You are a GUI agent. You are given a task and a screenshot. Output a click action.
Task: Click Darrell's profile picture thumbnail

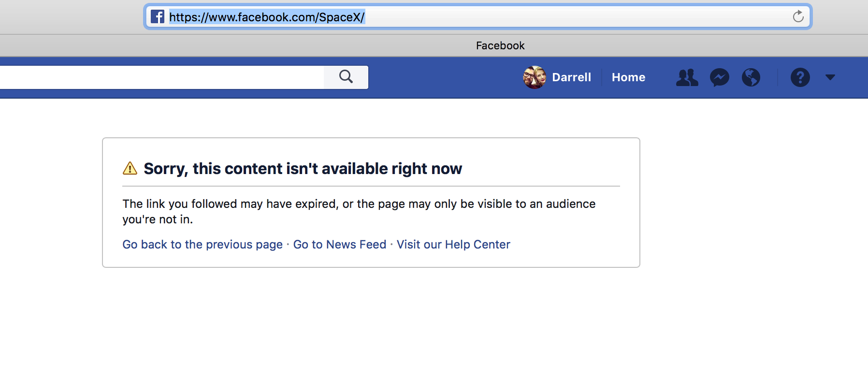tap(535, 77)
